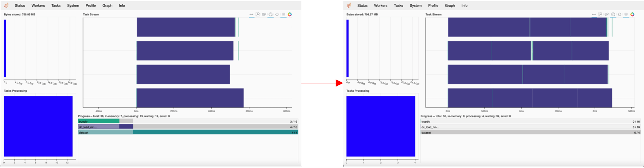Open Status page in left dashboard
644x168 pixels.
(20, 5)
